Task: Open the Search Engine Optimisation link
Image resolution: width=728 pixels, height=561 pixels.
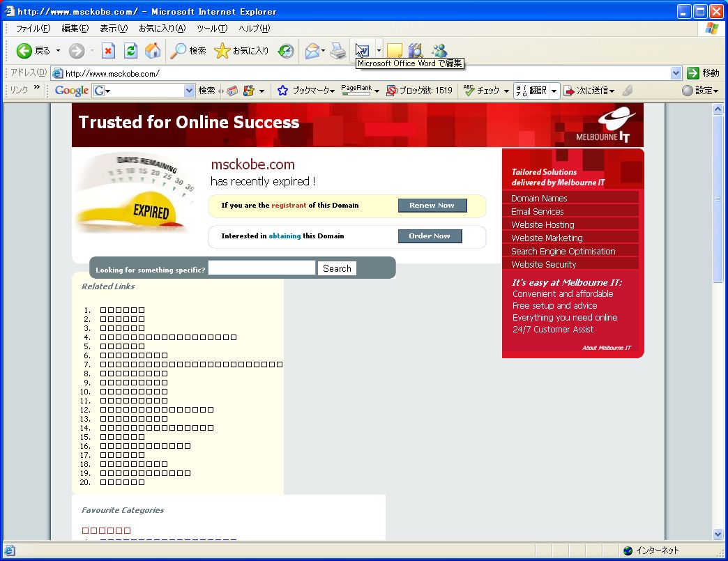Action: click(x=563, y=251)
